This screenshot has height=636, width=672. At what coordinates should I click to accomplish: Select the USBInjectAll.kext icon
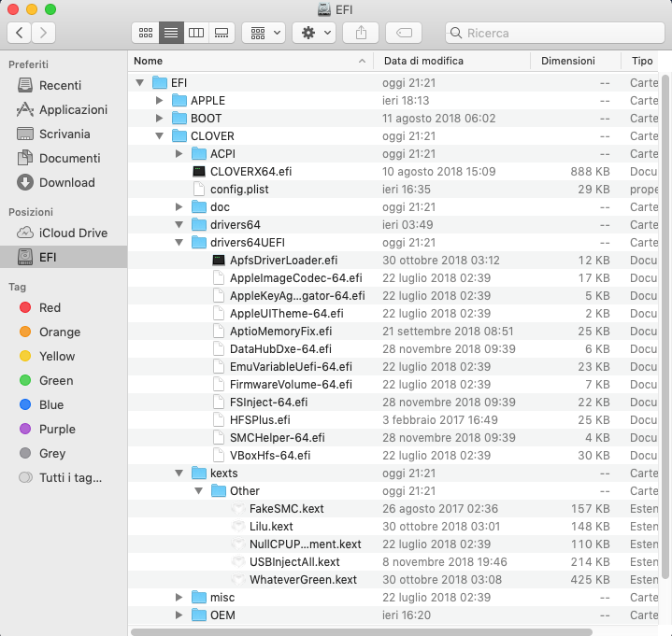click(x=238, y=562)
